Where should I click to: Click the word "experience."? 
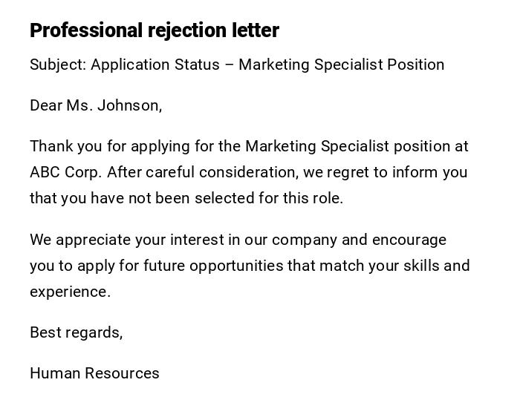click(70, 292)
